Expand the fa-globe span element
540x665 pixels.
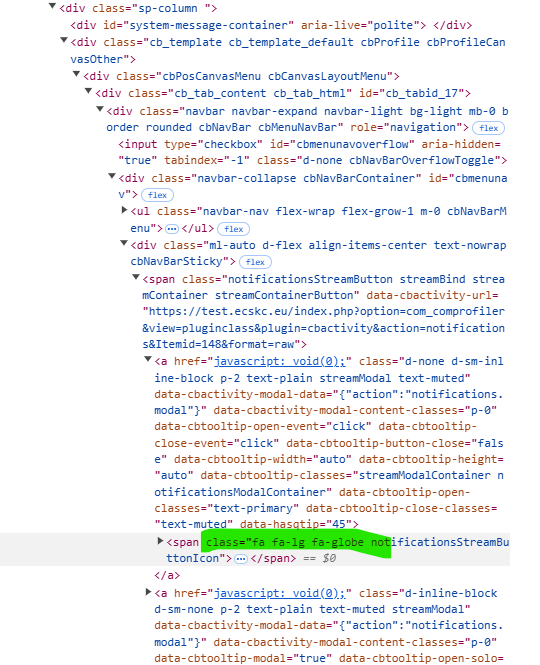point(160,541)
